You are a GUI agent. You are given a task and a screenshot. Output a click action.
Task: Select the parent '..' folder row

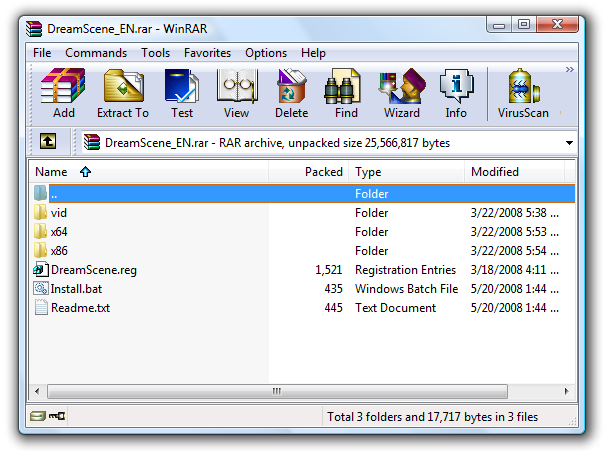[304, 193]
